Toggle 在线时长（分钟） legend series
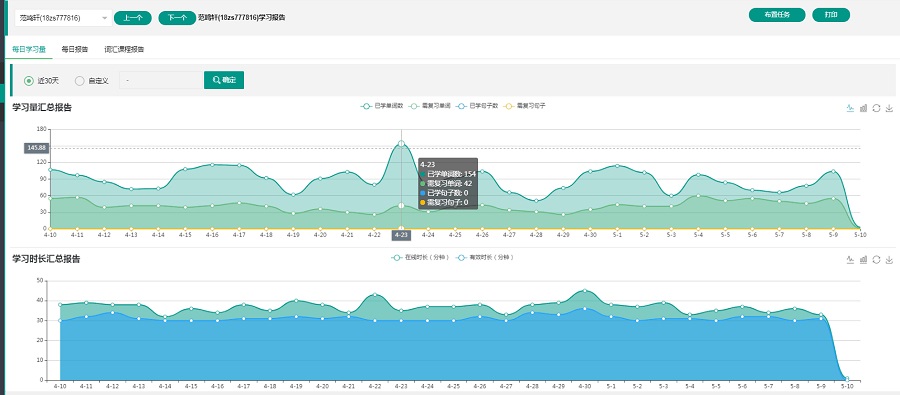 click(x=420, y=258)
